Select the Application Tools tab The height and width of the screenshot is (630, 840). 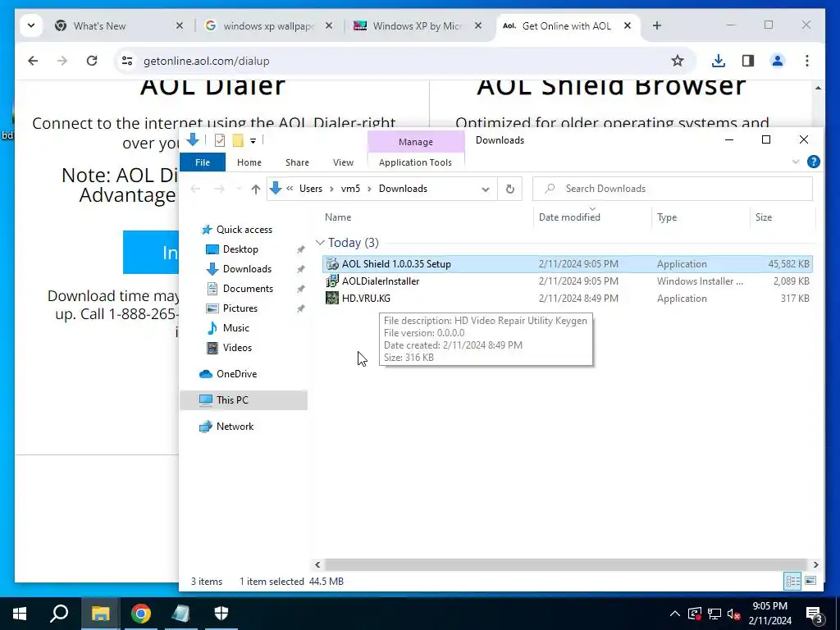tap(415, 162)
